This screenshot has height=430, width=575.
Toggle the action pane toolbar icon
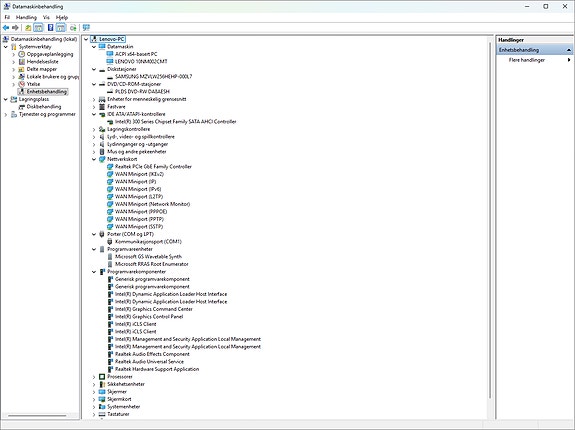coord(61,28)
